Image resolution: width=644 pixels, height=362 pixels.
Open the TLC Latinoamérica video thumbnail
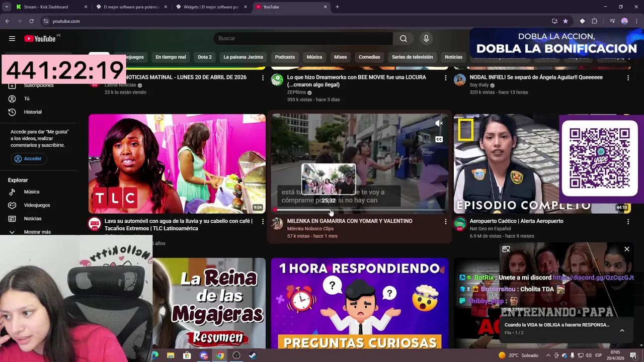(x=177, y=164)
